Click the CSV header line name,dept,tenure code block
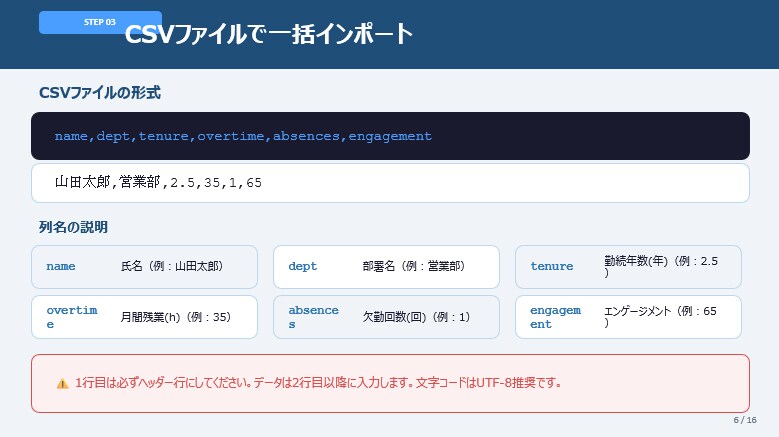This screenshot has height=437, width=779. pos(390,136)
